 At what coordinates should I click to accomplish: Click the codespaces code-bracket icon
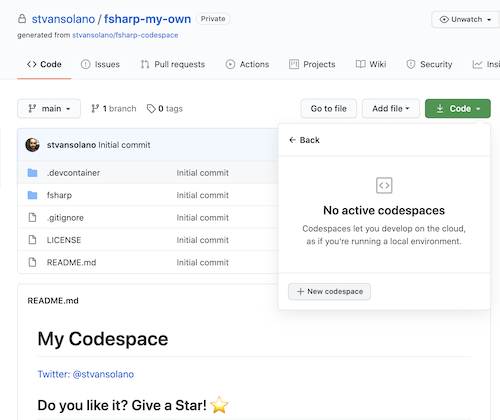coord(384,185)
